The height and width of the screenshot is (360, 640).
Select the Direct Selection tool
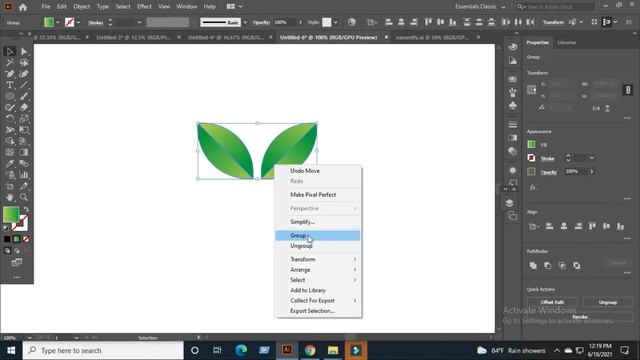pyautogui.click(x=24, y=51)
